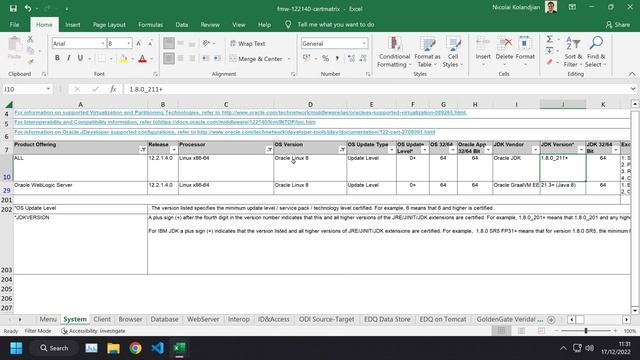
Task: Switch to Insert ribbon tab
Action: tap(73, 24)
